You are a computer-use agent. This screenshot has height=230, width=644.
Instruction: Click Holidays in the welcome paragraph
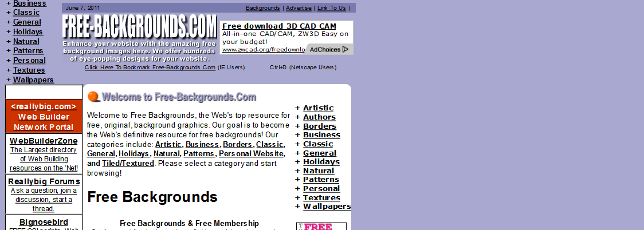pyautogui.click(x=134, y=154)
